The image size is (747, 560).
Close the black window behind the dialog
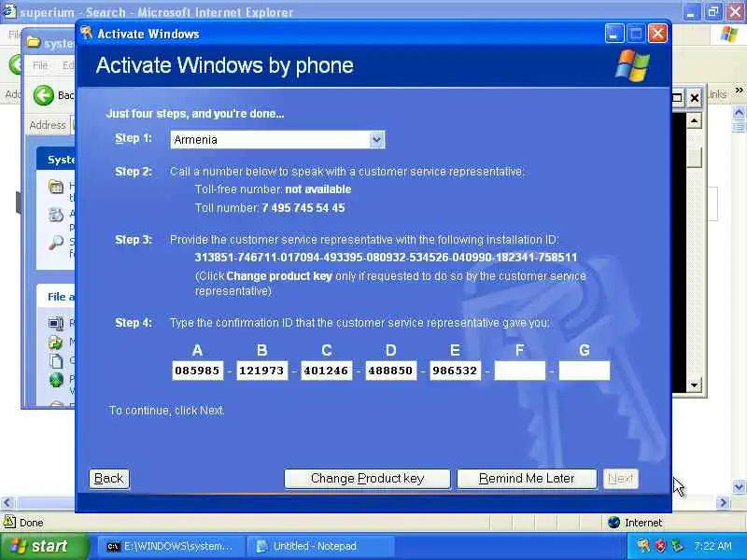pos(695,98)
